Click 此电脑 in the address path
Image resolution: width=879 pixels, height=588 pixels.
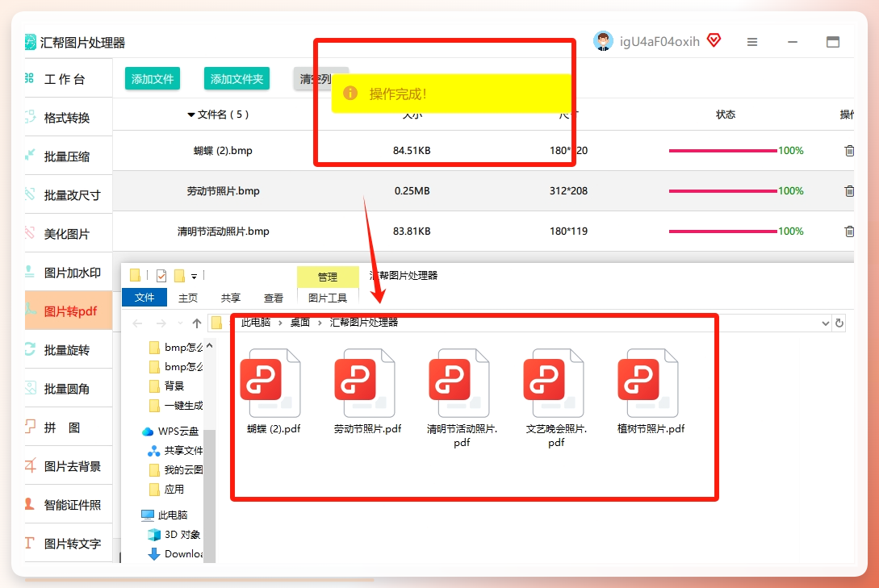(x=256, y=322)
